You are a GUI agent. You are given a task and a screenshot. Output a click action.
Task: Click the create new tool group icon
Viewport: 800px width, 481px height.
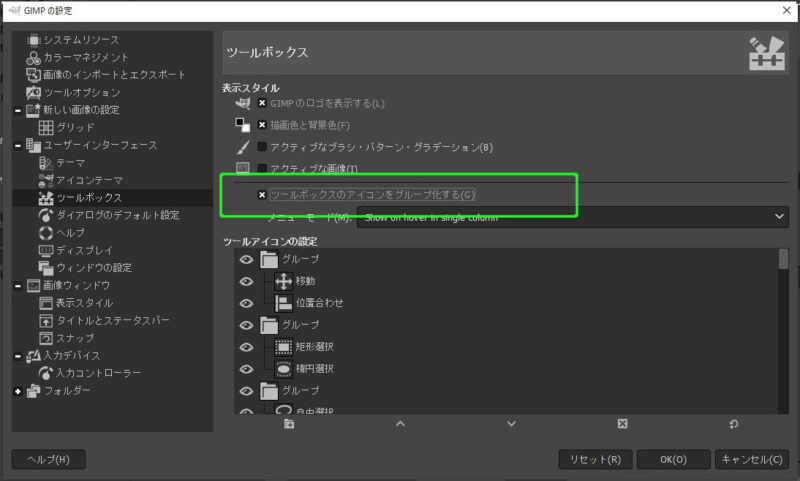click(x=289, y=424)
